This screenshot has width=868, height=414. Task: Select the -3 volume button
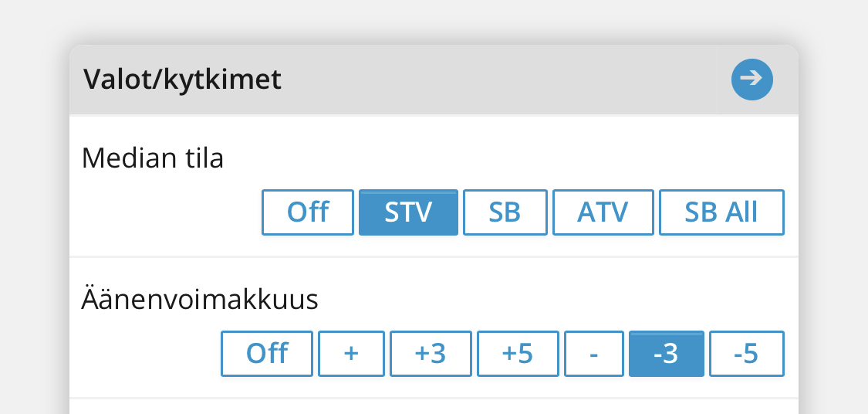(x=666, y=354)
